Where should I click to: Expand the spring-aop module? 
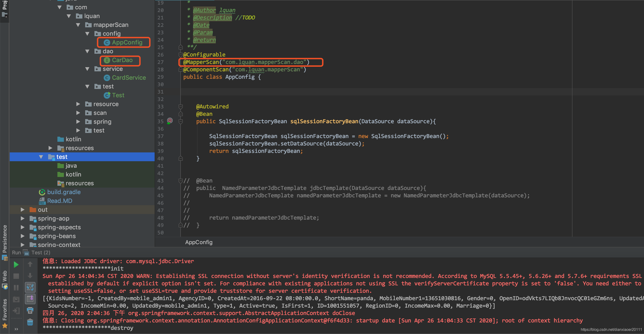pos(22,218)
